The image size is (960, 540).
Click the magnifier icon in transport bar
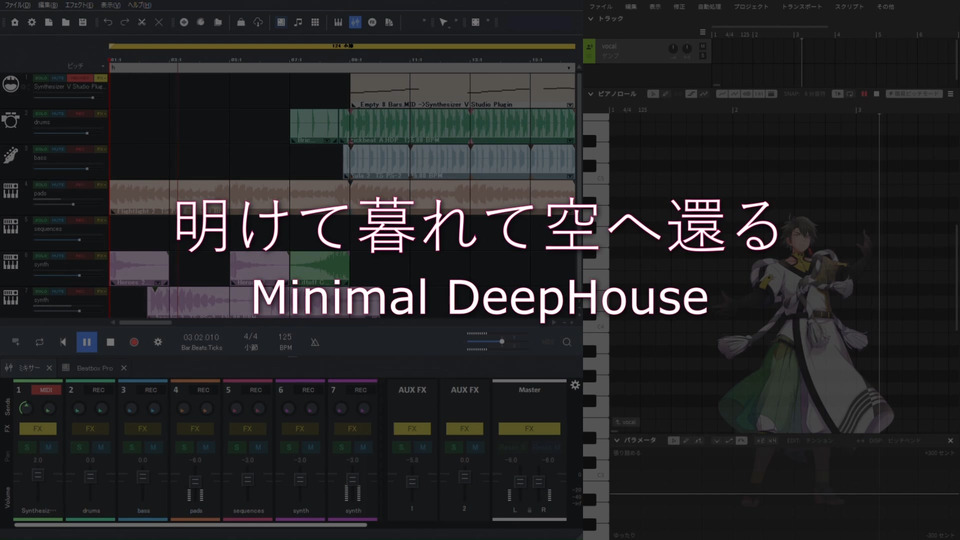(567, 342)
